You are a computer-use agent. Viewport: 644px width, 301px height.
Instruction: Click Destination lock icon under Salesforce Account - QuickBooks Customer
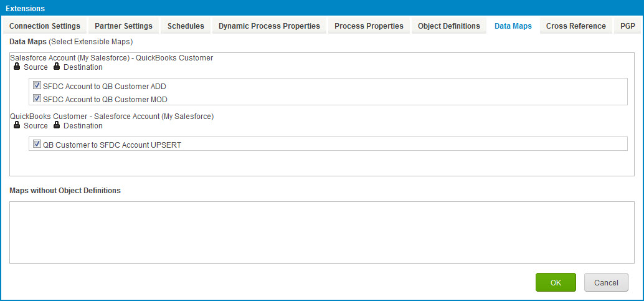click(57, 67)
